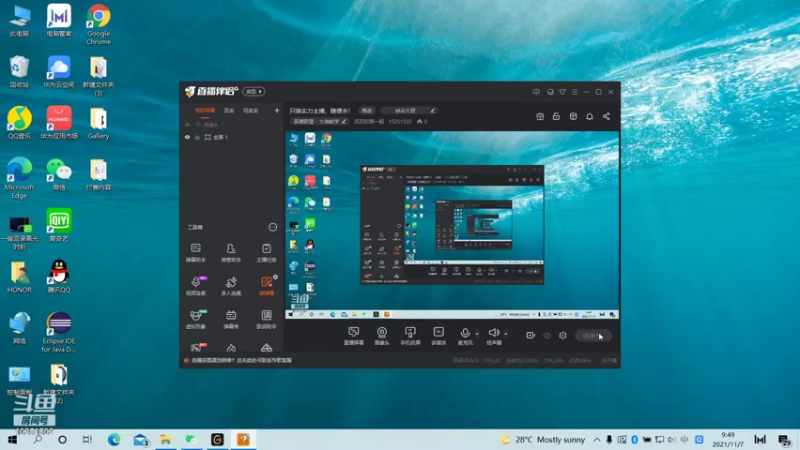Open the mode pill beside the 直播伴侣 logo
800x450 pixels.
(254, 91)
